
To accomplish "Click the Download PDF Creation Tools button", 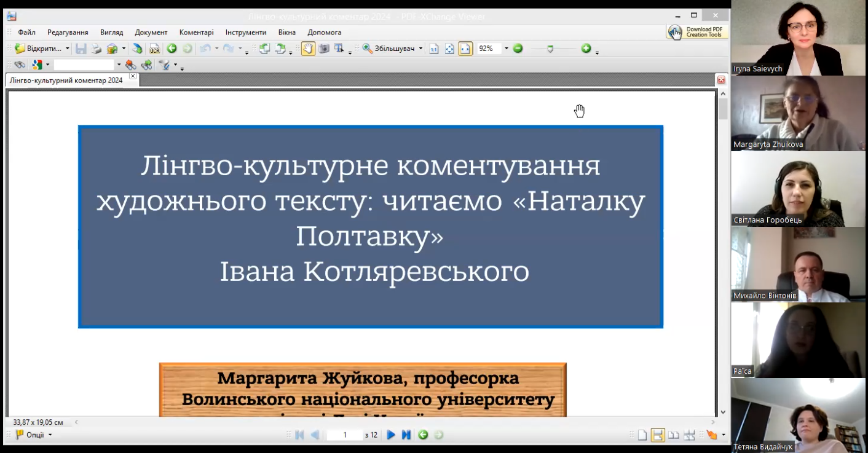I will 697,32.
